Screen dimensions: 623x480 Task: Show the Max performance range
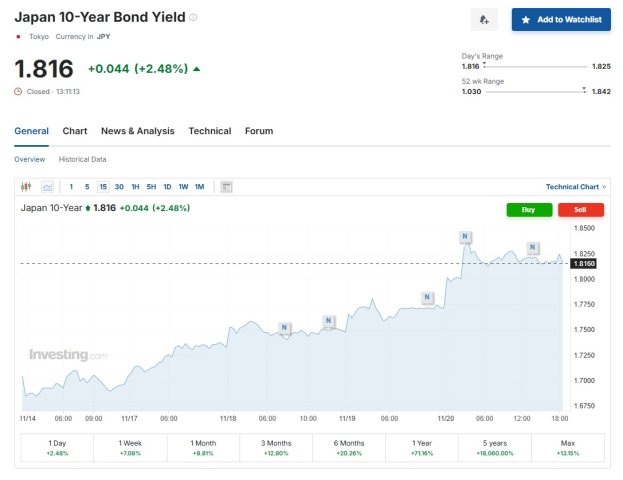568,447
